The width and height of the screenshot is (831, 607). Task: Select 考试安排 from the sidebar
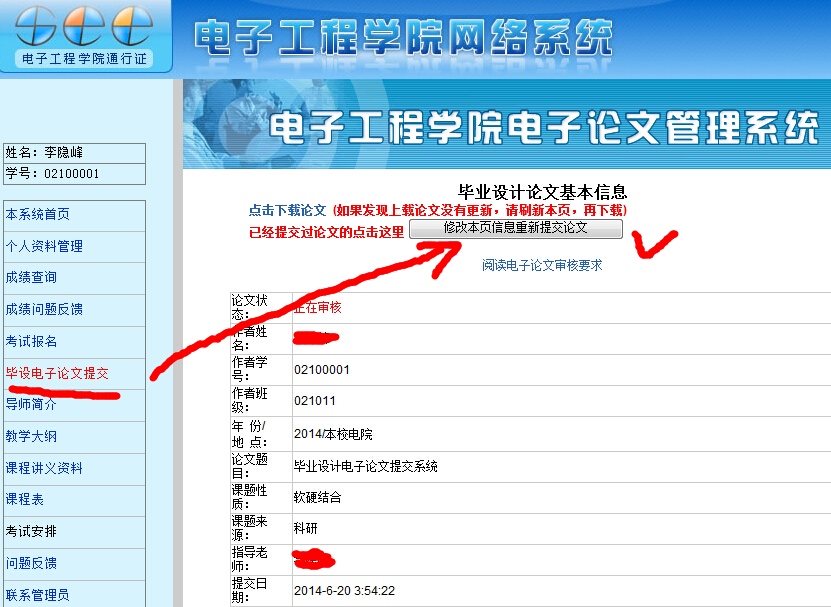(x=31, y=531)
